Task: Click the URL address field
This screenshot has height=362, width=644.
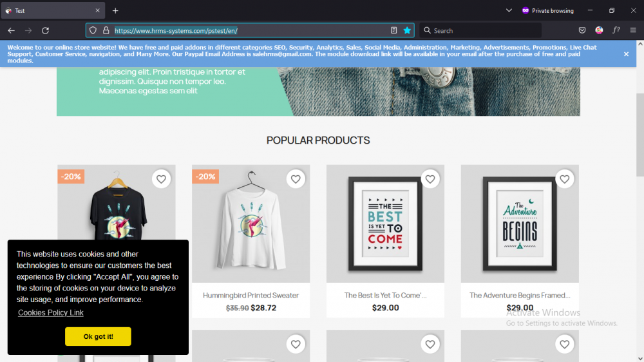Action: point(251,30)
